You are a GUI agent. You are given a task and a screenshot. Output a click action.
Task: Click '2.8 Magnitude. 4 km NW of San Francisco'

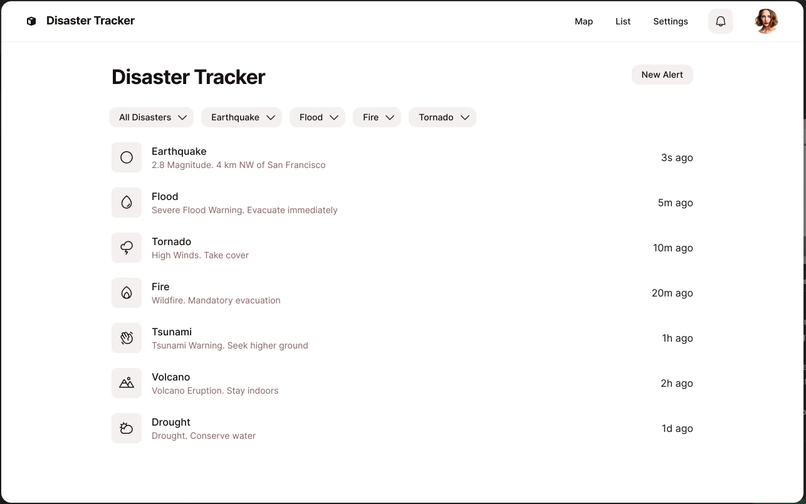coord(239,165)
